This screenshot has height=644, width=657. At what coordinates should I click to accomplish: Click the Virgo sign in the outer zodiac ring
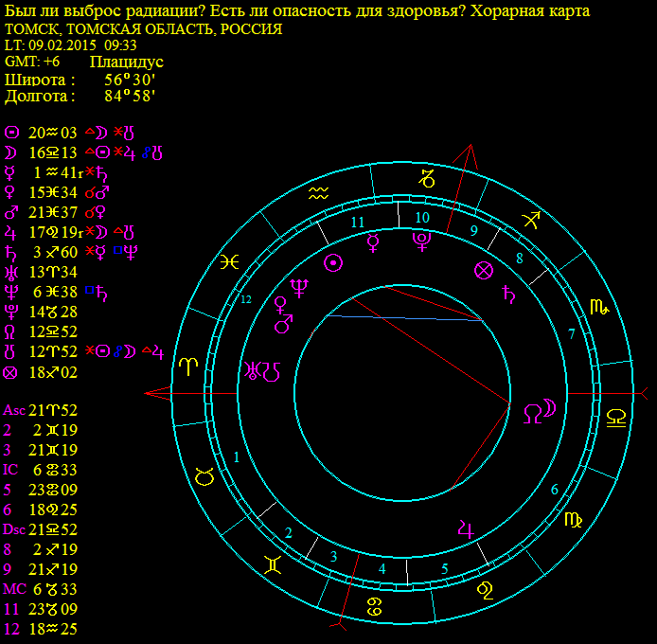[x=573, y=520]
